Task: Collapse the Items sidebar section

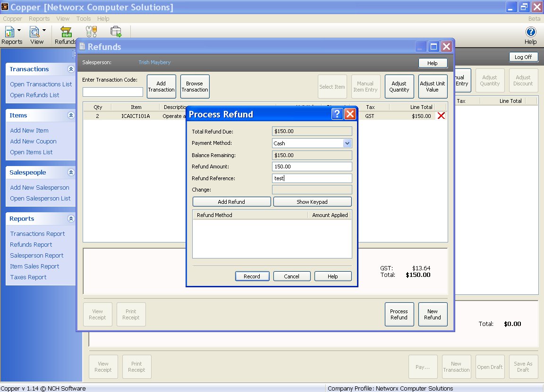Action: [x=71, y=115]
